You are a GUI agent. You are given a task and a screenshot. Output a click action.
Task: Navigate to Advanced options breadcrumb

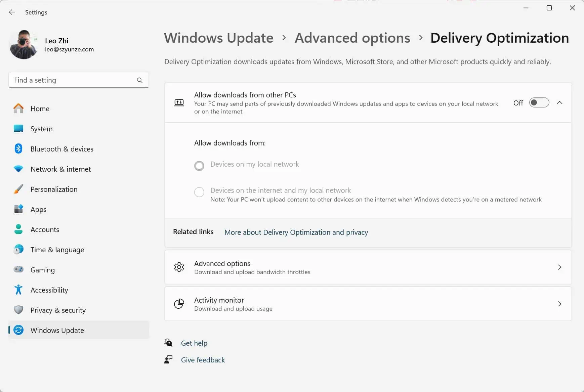[x=352, y=38]
